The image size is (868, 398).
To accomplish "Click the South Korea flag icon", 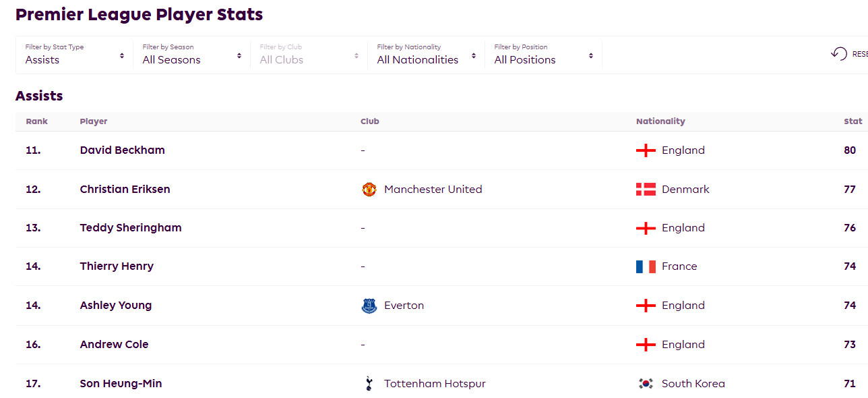I will click(x=646, y=384).
